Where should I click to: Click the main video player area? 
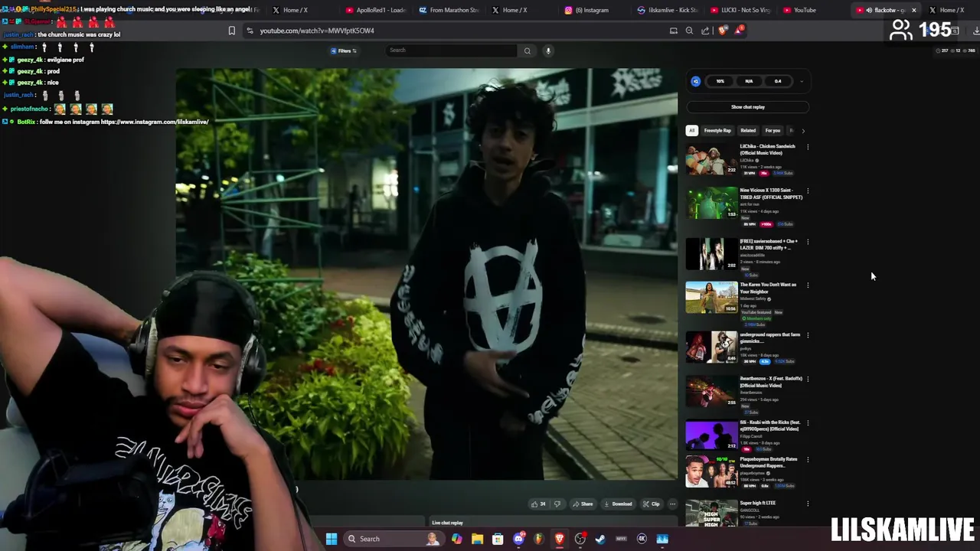click(426, 274)
